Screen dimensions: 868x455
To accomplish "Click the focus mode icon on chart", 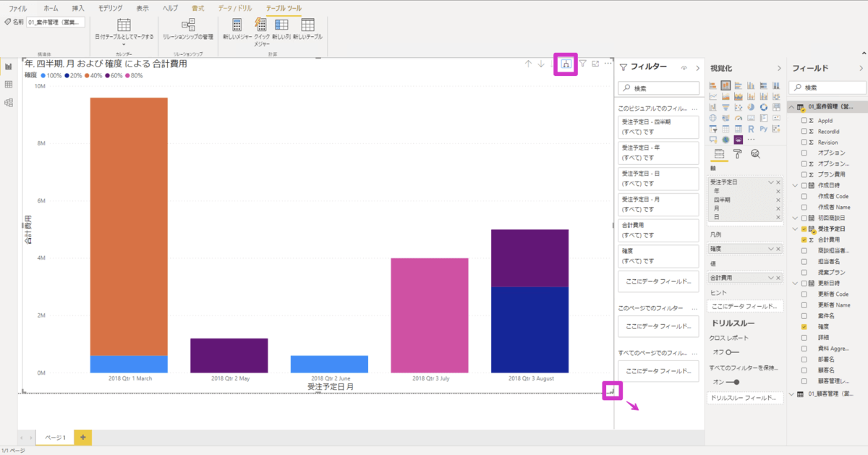I will tap(595, 64).
